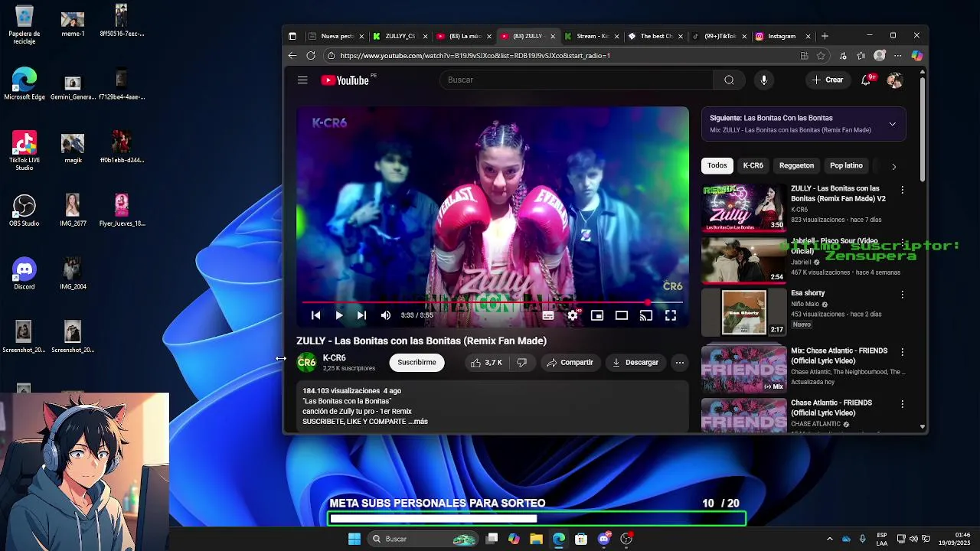Click the Crear create button
The width and height of the screenshot is (980, 551).
tap(828, 80)
